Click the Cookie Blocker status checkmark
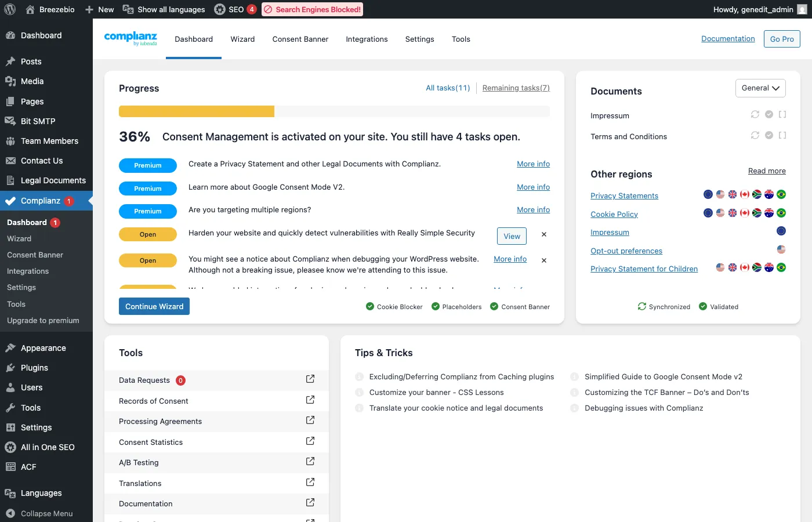Screen dimensions: 812x522 [370, 307]
